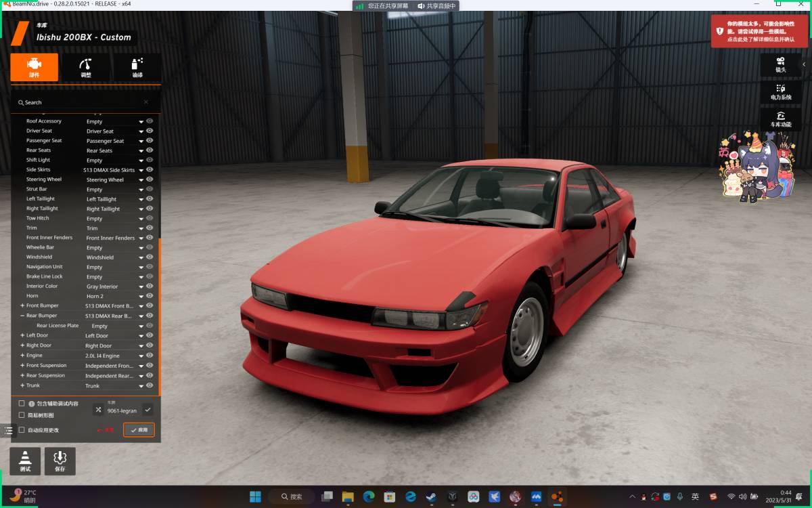812x508 pixels.
Task: Toggle visibility of Front Bumper
Action: click(x=150, y=305)
